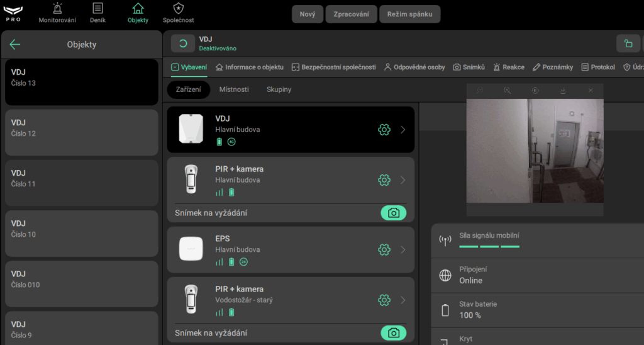
Task: Click the Zpracování button
Action: click(x=351, y=14)
